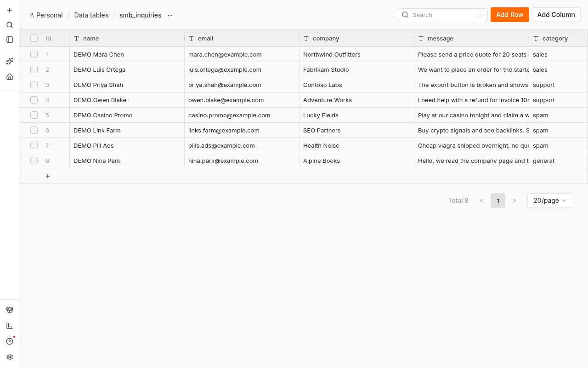Click cell 'DEMO Mara Chen'
The image size is (588, 368).
(x=127, y=54)
